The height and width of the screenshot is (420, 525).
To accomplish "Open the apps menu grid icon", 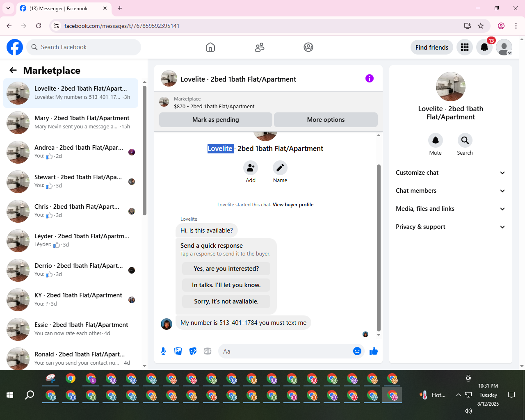I will (x=465, y=47).
